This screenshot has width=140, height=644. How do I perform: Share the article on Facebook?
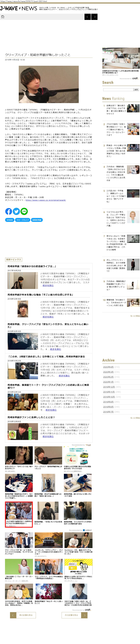[8, 211]
